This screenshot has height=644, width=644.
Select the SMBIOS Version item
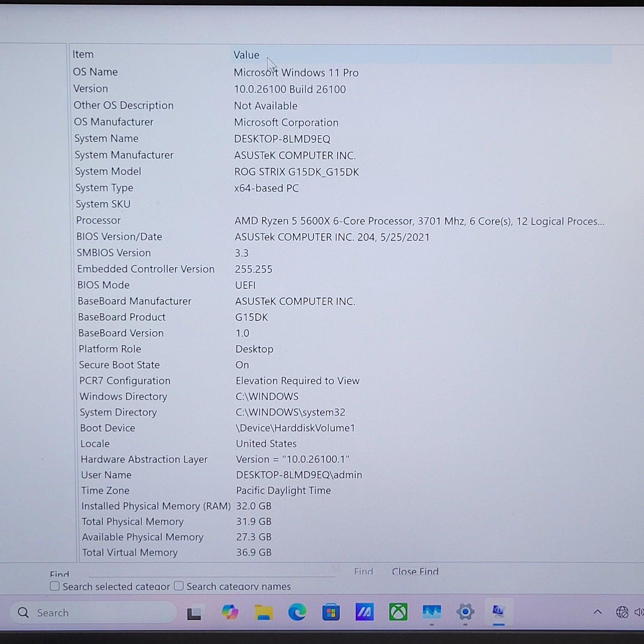114,253
